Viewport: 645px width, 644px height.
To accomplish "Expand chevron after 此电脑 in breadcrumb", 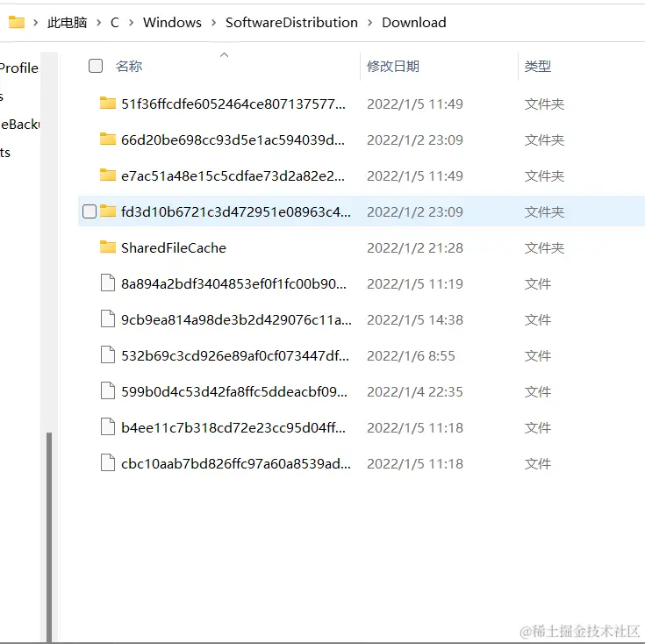I will (x=98, y=23).
